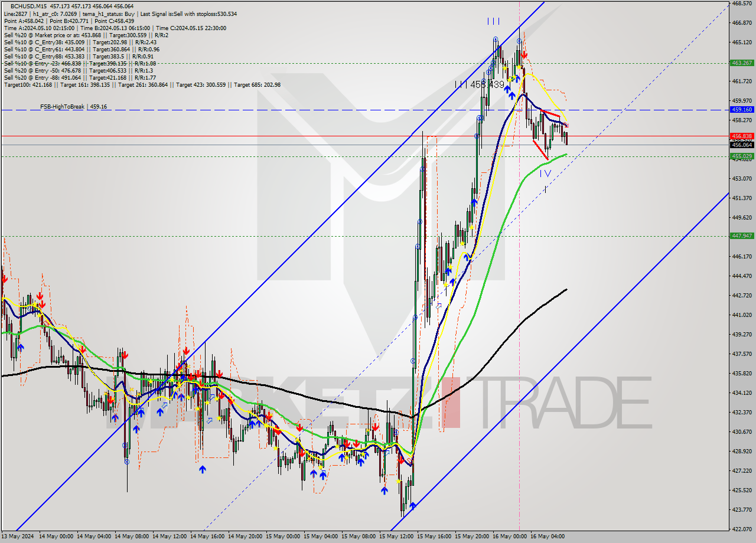Click the 461.720 price axis label

(741, 81)
